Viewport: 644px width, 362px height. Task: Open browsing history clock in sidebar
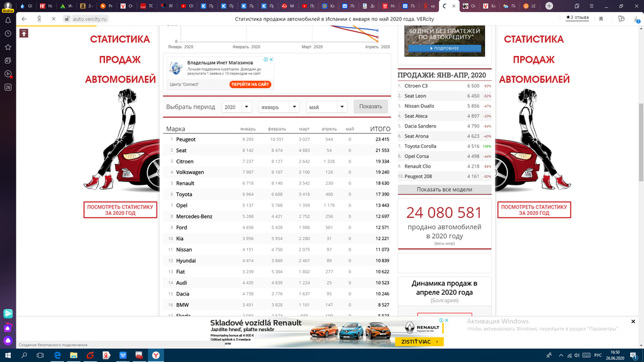pyautogui.click(x=8, y=34)
